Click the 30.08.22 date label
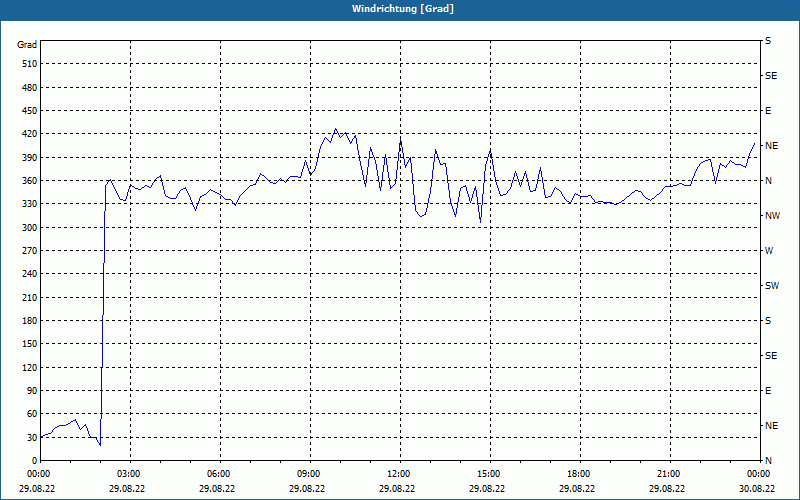Image resolution: width=800 pixels, height=500 pixels. [757, 488]
